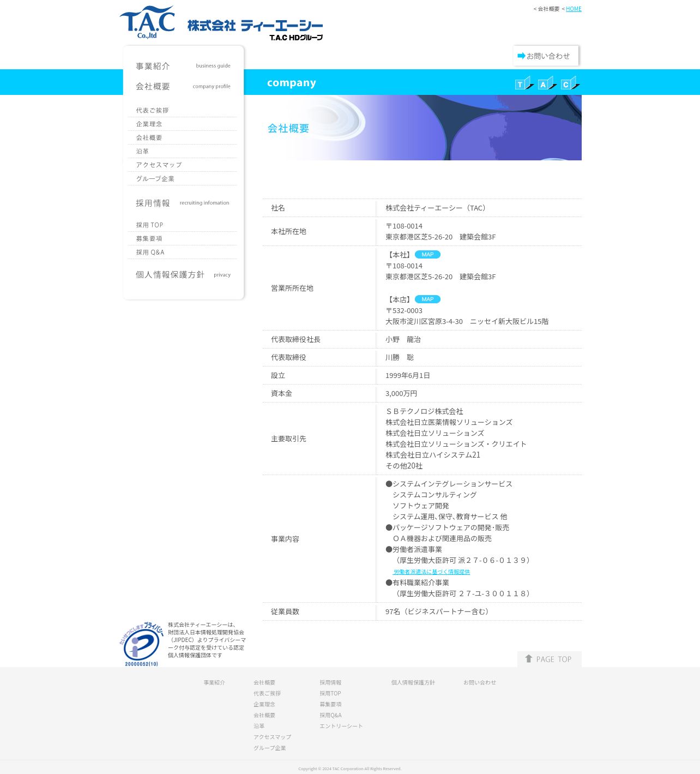700x774 pixels.
Task: Select 採用 TOP in the sidebar
Action: point(183,225)
